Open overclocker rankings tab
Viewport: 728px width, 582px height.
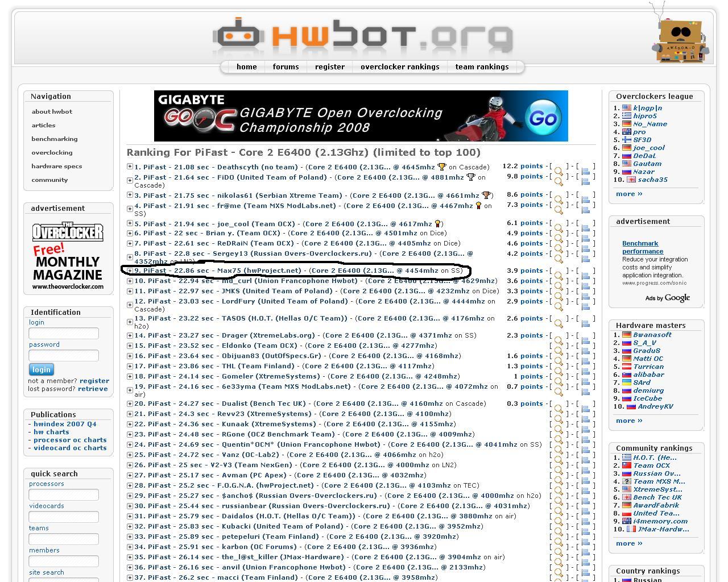[400, 67]
